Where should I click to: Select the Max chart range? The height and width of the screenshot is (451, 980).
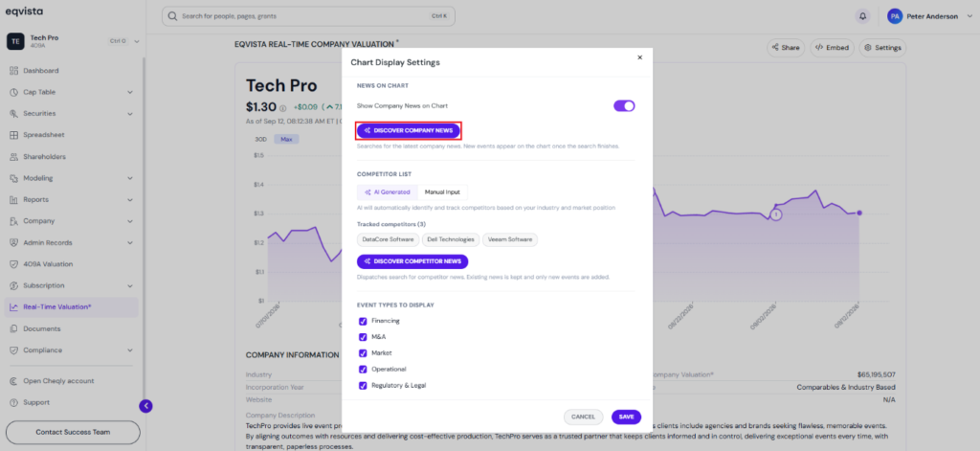(x=286, y=139)
